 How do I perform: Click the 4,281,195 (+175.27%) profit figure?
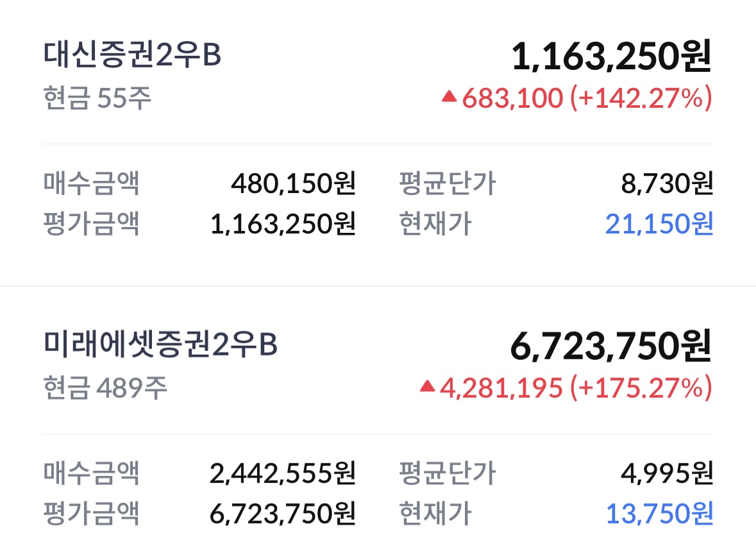(575, 387)
